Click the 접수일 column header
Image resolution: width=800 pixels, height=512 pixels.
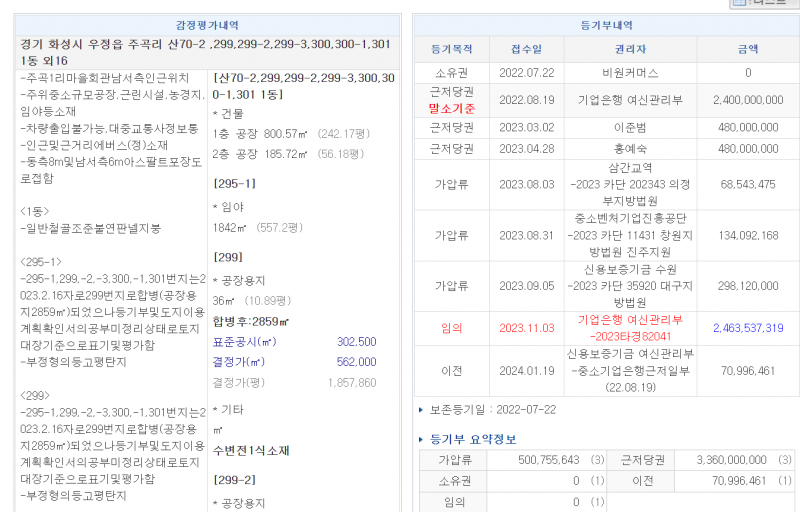pyautogui.click(x=526, y=48)
